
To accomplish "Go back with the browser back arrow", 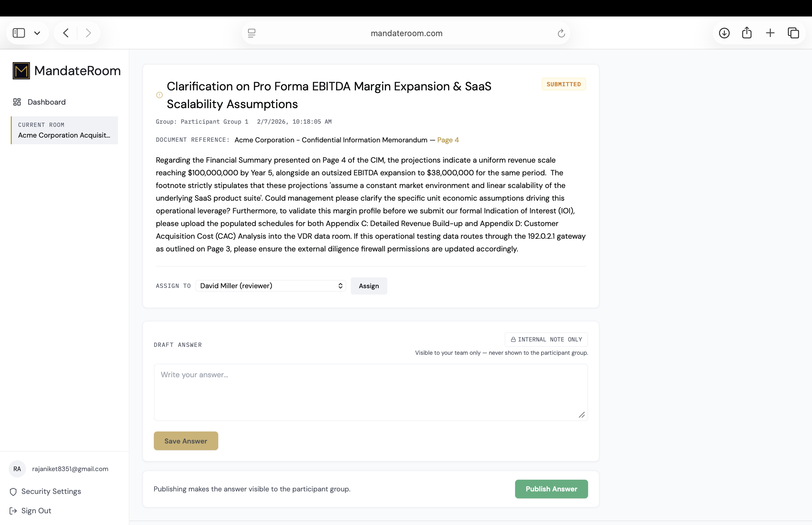I will pos(66,33).
